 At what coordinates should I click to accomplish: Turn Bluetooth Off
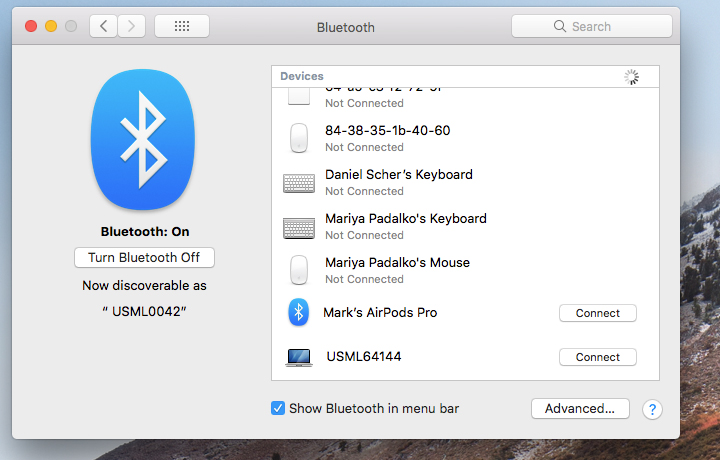click(x=144, y=258)
